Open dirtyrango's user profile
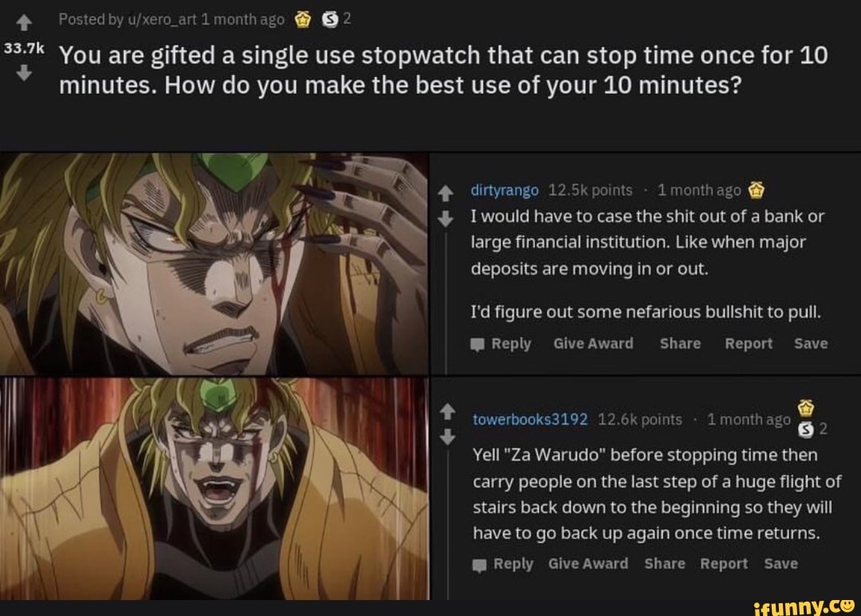Image resolution: width=861 pixels, height=616 pixels. coord(505,190)
